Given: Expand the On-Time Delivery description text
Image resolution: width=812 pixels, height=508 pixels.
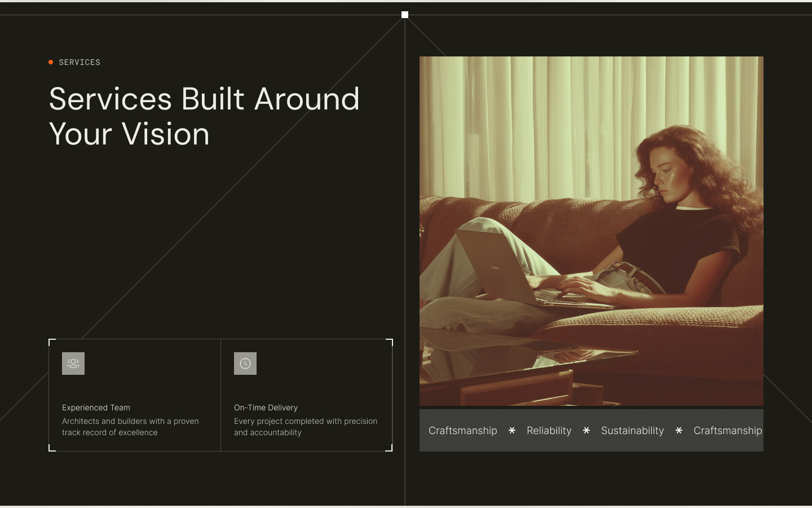Looking at the screenshot, I should (x=306, y=427).
